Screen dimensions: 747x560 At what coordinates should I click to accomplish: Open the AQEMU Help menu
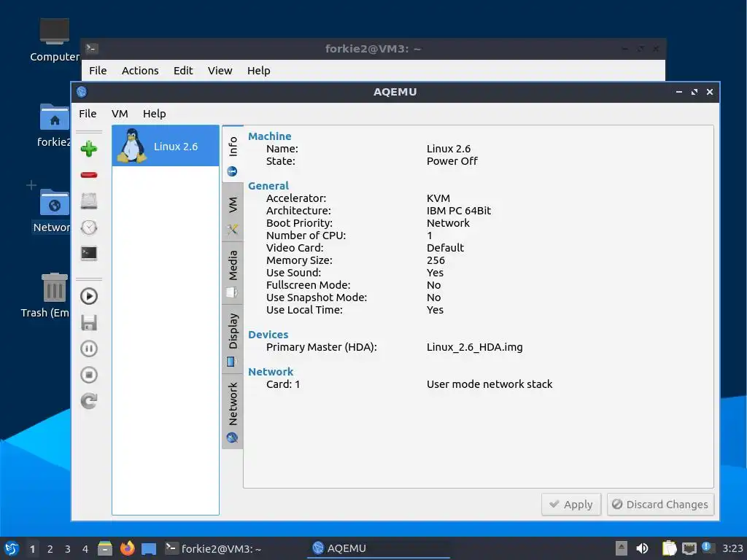155,114
